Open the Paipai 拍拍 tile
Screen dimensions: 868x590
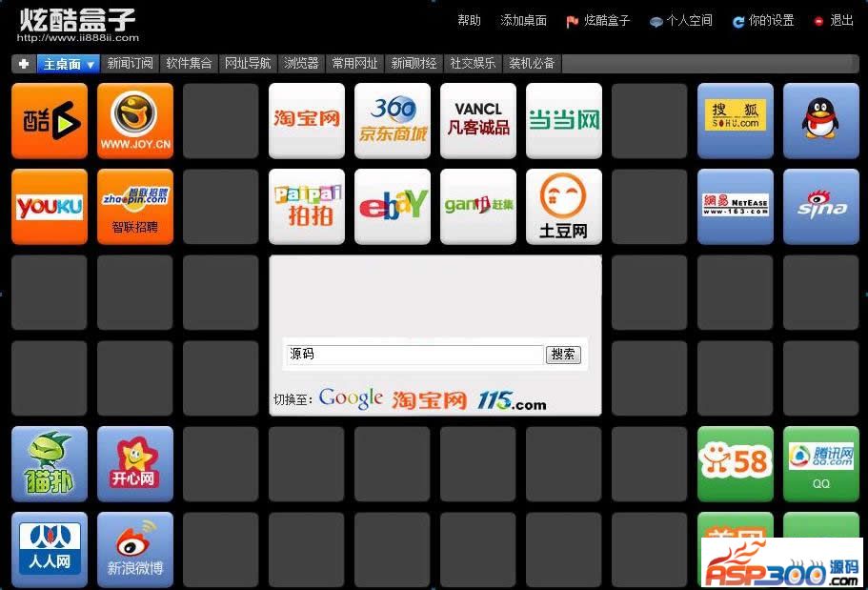point(307,207)
